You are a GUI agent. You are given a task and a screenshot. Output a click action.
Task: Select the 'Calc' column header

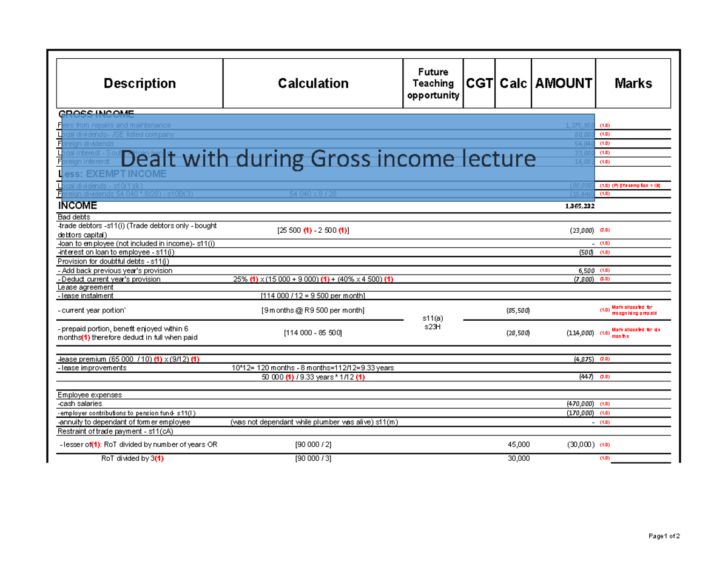[513, 84]
